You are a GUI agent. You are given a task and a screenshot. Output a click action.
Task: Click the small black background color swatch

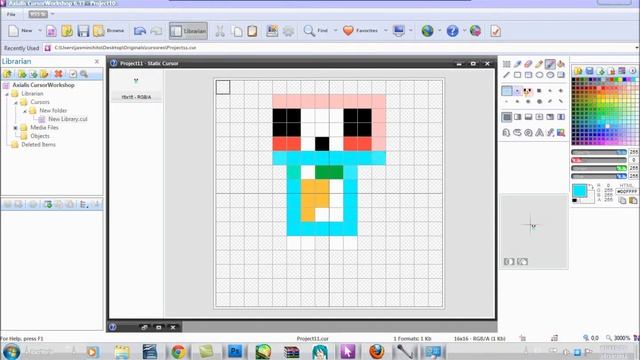(x=575, y=200)
